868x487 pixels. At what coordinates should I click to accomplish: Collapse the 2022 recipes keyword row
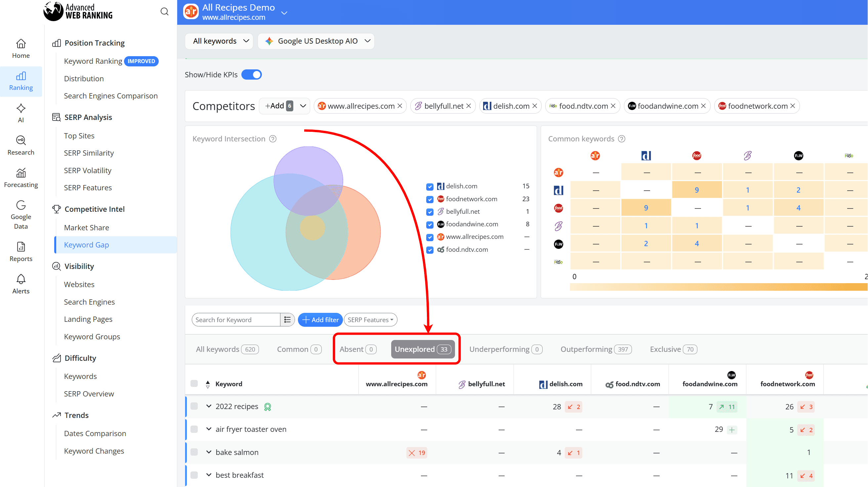[x=208, y=406]
